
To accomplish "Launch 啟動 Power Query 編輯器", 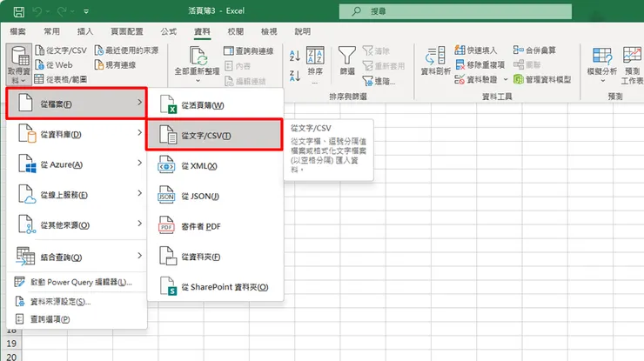I will tap(77, 282).
